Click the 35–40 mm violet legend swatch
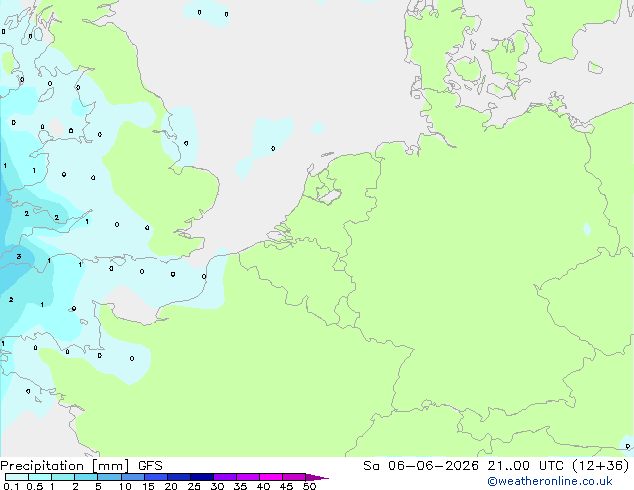Image resolution: width=634 pixels, height=490 pixels. coord(247,477)
